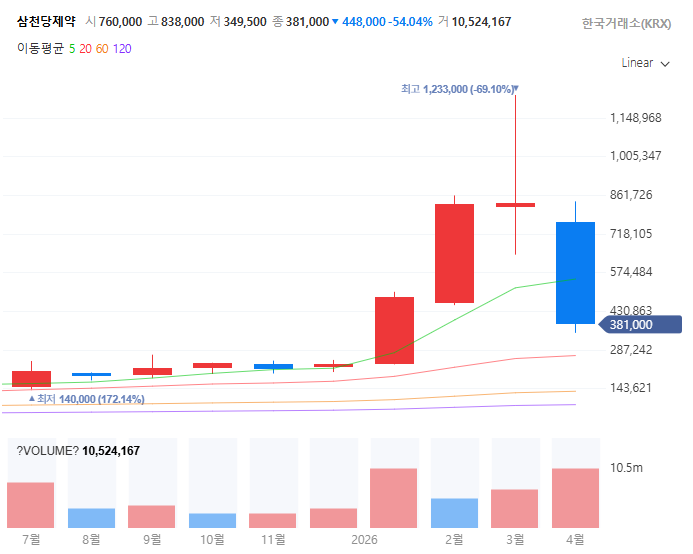Select the December red candlestick
This screenshot has height=554, width=693.
334,366
